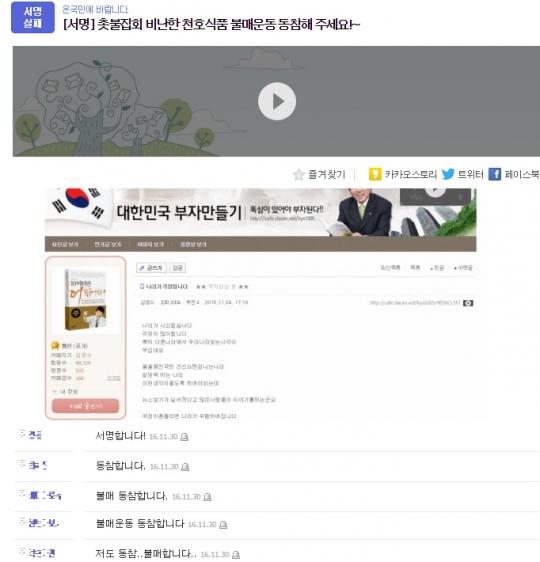Share to KakaoStory via its yellow icon
This screenshot has height=562, width=540.
point(375,174)
